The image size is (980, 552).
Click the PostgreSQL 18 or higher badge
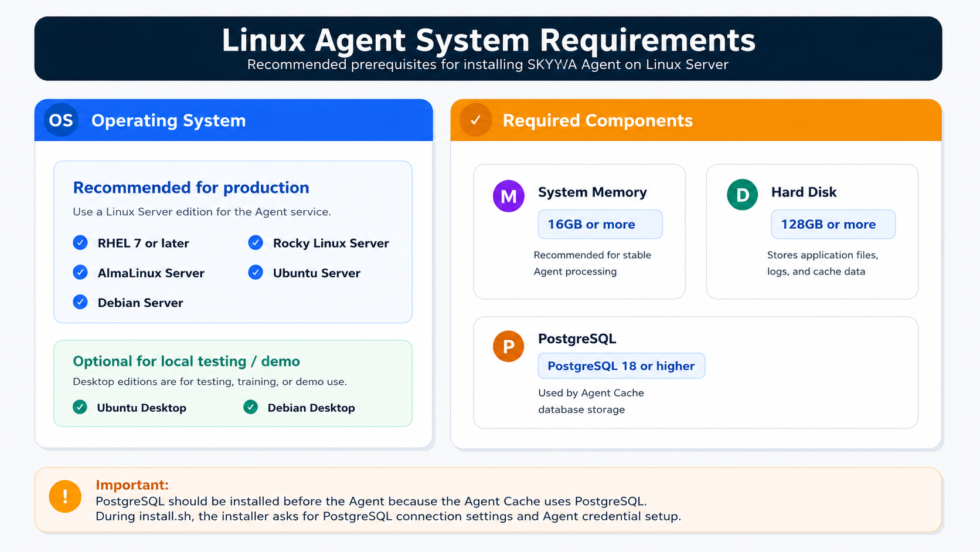pos(621,366)
